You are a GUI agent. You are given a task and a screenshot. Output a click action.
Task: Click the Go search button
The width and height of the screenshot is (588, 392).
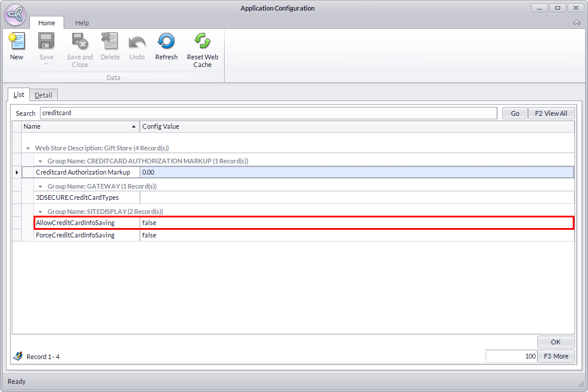pyautogui.click(x=515, y=113)
